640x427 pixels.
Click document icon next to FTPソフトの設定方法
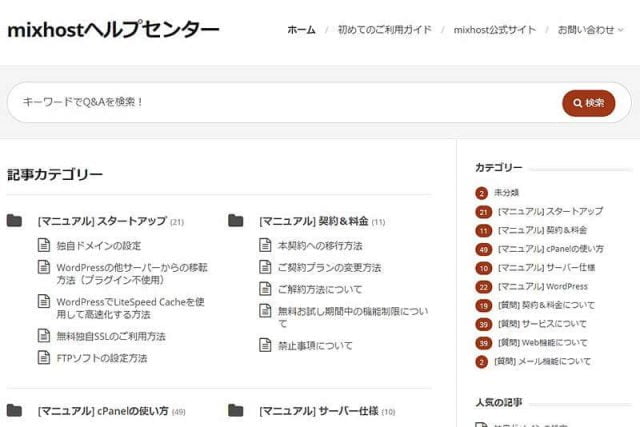click(x=44, y=357)
